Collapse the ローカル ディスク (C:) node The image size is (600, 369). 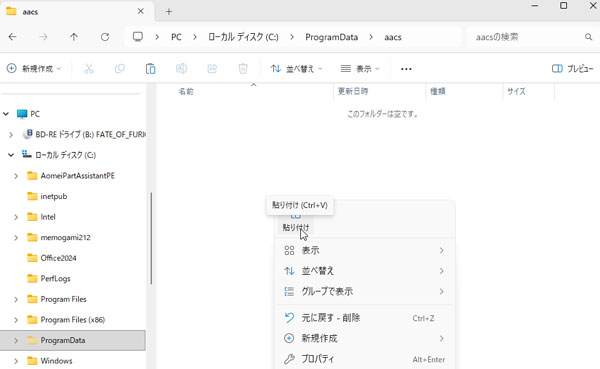[11, 155]
